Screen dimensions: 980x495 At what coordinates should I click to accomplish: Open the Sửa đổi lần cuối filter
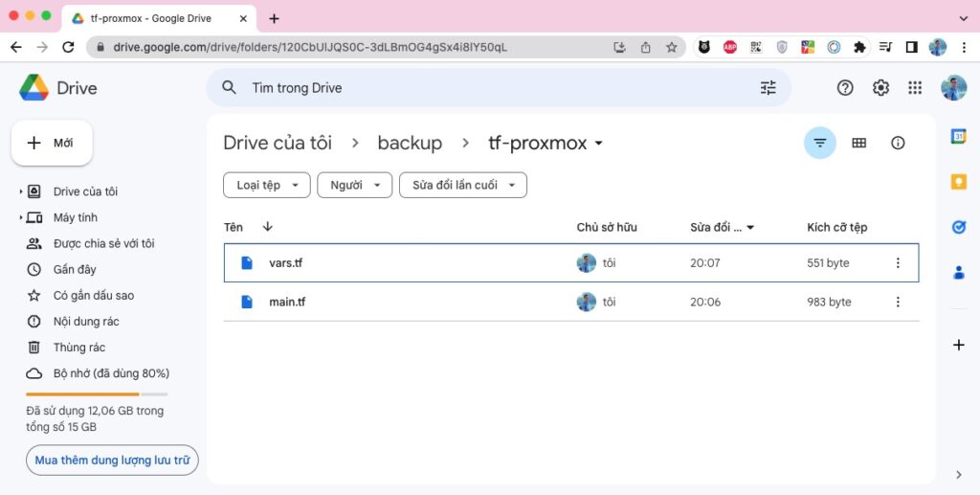coord(463,185)
